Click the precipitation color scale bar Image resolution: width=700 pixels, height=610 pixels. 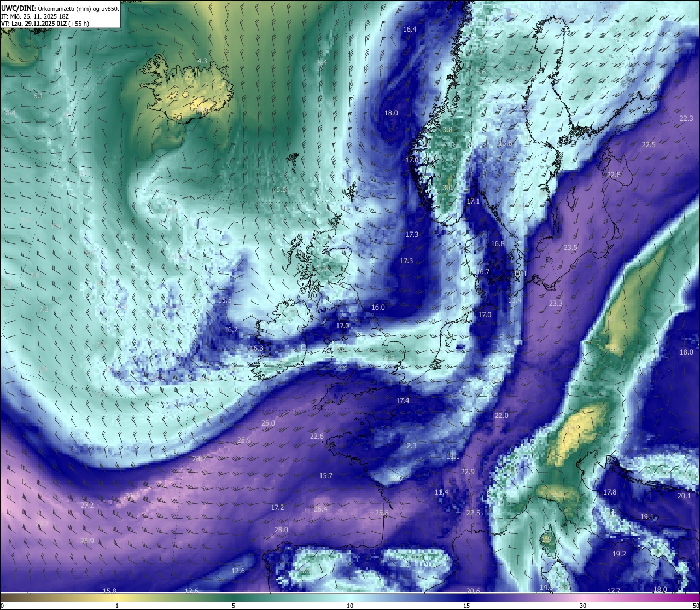(350, 597)
